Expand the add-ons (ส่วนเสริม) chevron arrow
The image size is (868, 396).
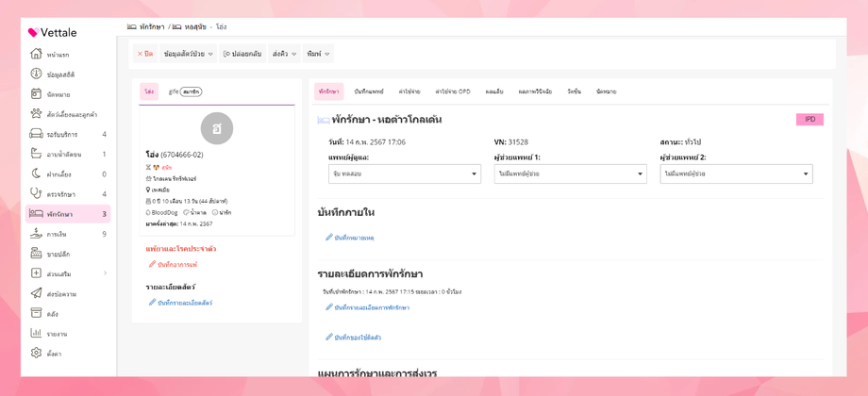click(105, 273)
